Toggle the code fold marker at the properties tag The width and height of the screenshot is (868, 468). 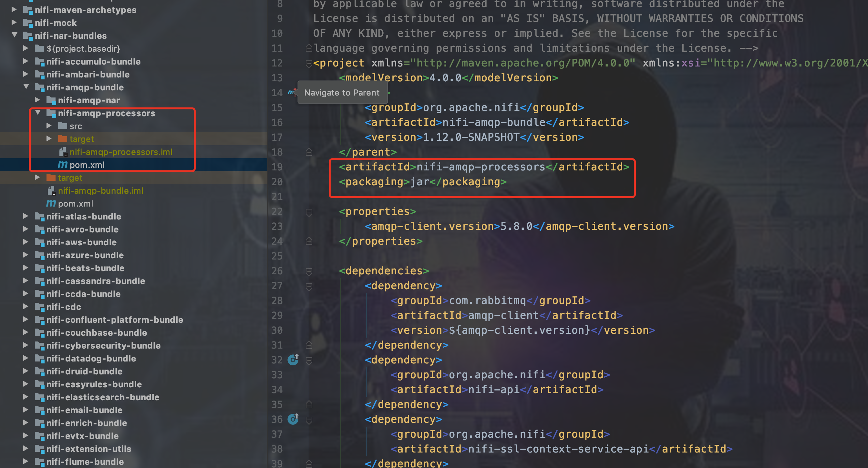[309, 212]
